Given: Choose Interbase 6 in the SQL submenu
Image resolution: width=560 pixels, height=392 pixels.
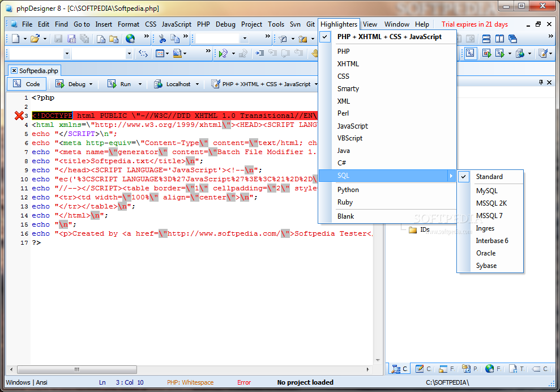Looking at the screenshot, I should (490, 241).
